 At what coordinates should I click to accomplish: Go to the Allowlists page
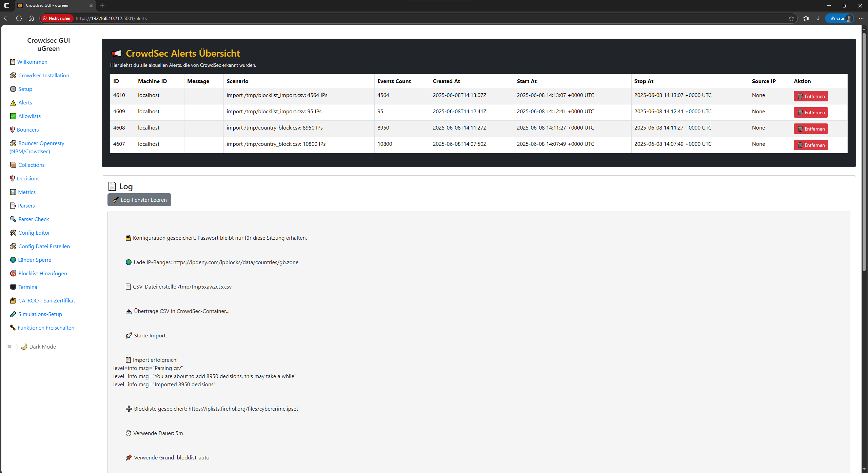(x=29, y=116)
